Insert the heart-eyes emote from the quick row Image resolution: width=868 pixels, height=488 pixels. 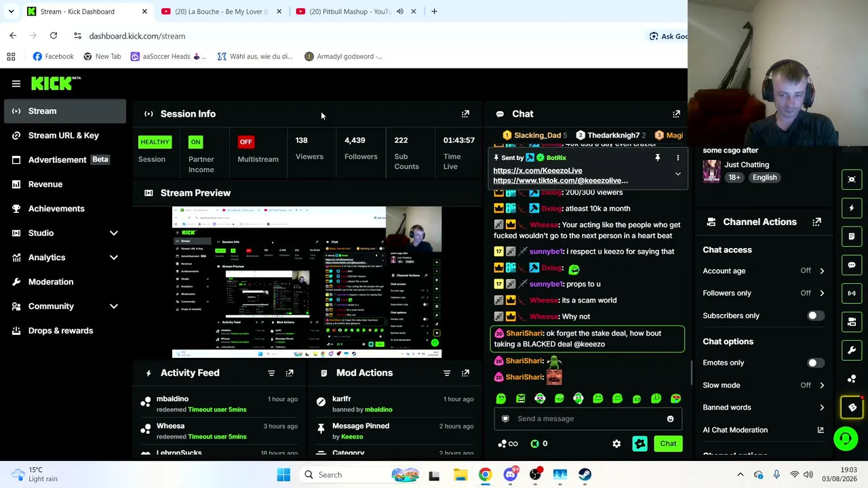675,399
